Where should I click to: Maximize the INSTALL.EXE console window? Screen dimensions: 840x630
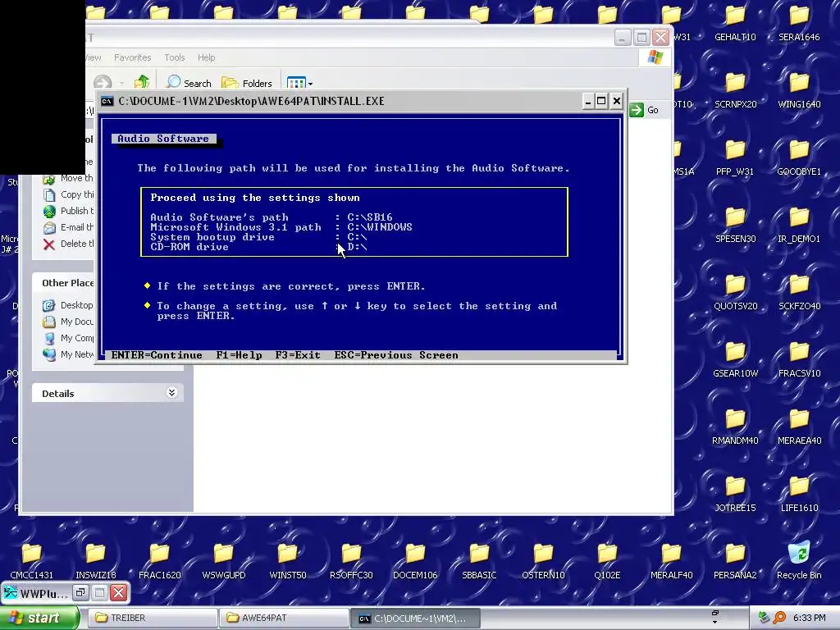coord(601,101)
